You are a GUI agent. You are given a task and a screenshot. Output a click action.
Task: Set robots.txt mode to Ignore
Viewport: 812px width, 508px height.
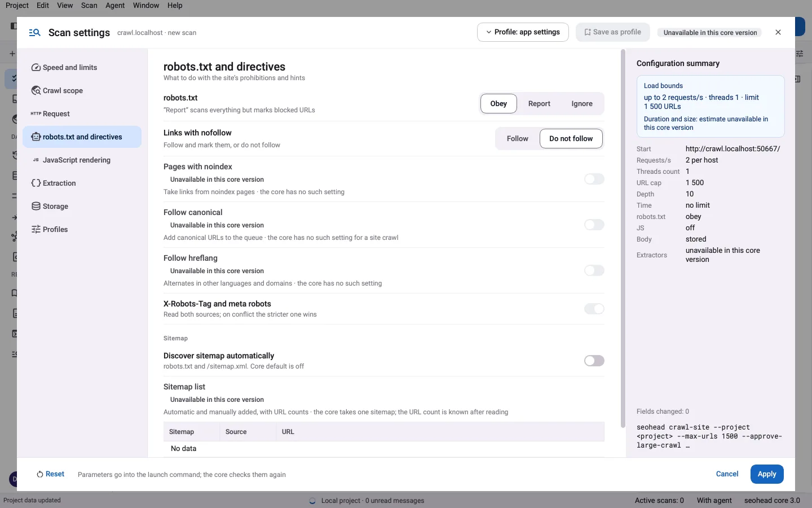(582, 104)
